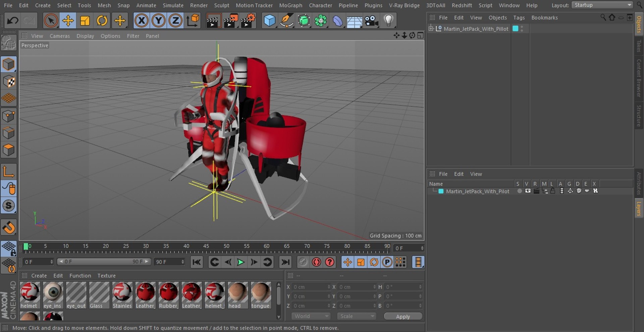Open the MoGraph menu

290,5
